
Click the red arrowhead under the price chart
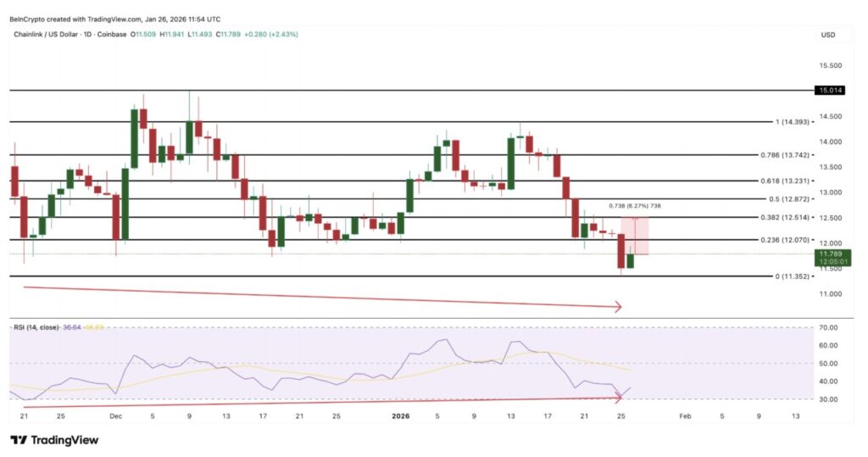pos(617,307)
